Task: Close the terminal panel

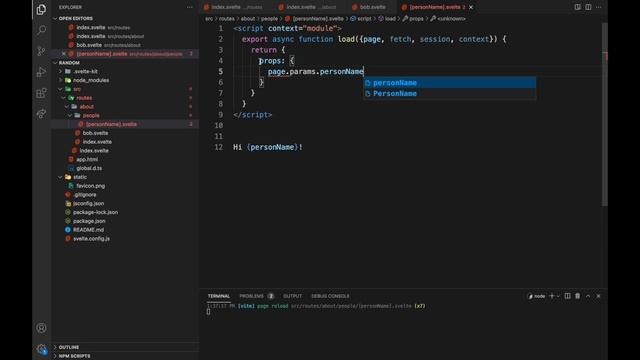Action: 599,296
